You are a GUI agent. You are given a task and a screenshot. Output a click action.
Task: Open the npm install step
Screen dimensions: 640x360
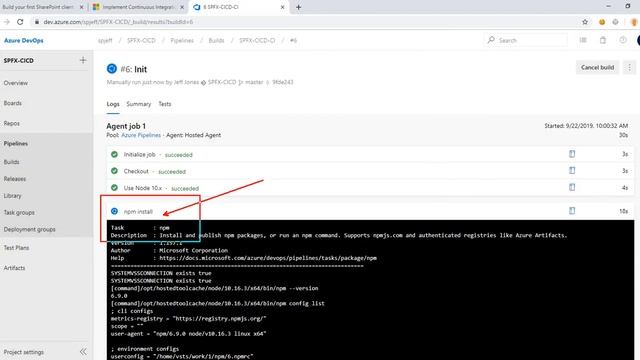click(x=370, y=211)
